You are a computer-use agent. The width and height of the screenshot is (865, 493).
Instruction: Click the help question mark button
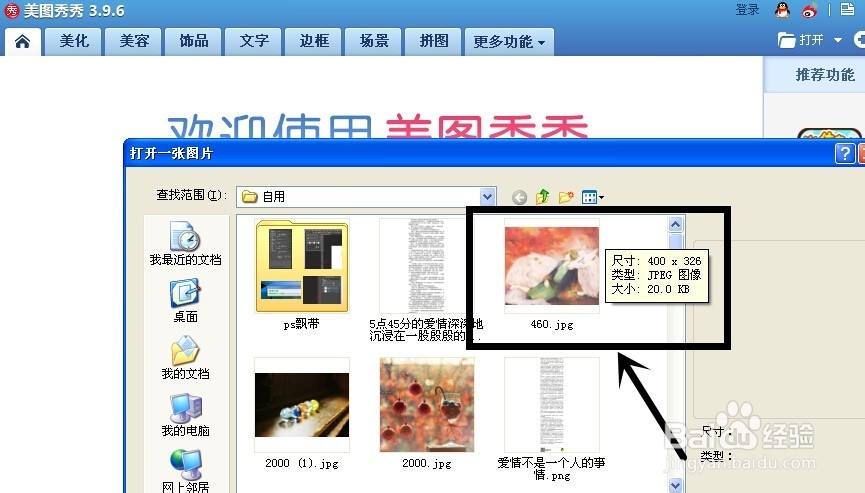pos(845,153)
